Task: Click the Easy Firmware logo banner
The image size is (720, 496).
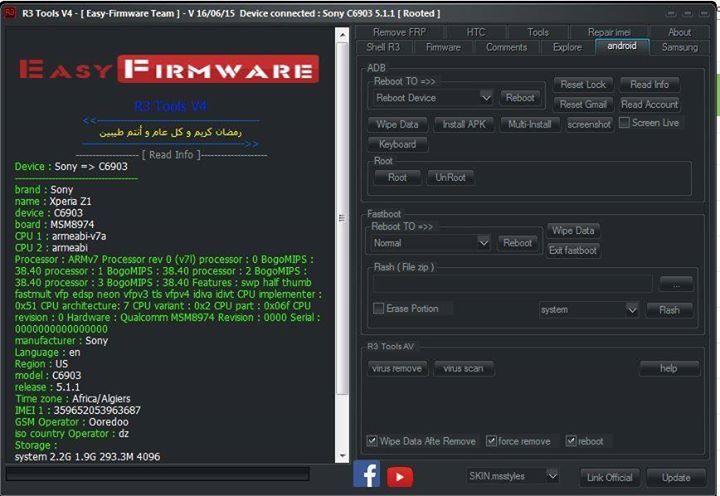Action: point(169,69)
